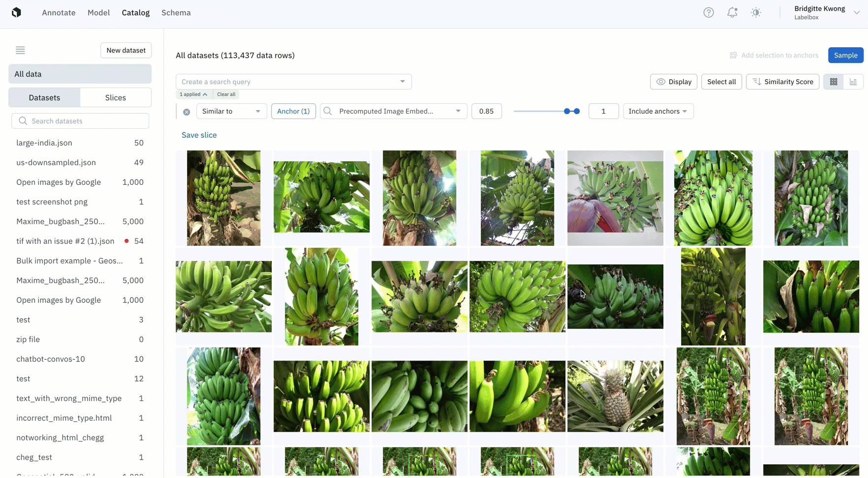Go to the Catalog tab
Screen dimensions: 868x478
[136, 13]
